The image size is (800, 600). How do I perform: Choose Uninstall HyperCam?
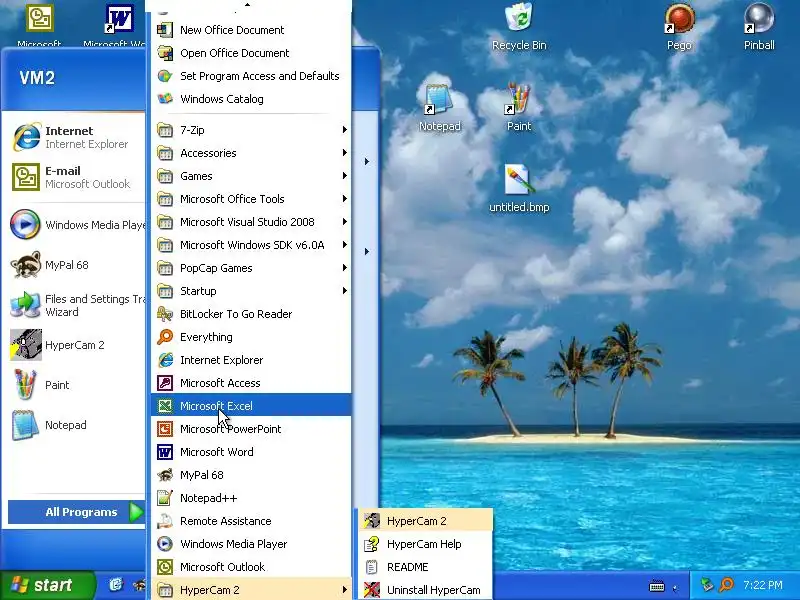pyautogui.click(x=426, y=589)
